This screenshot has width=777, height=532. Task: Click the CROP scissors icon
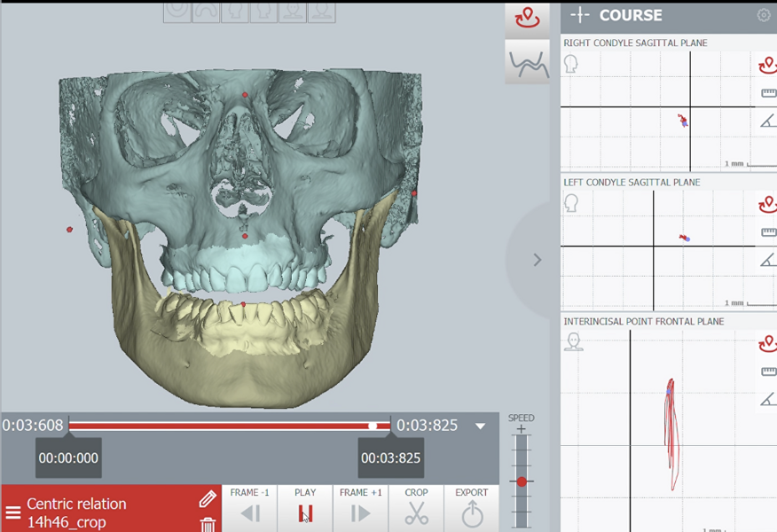(416, 512)
